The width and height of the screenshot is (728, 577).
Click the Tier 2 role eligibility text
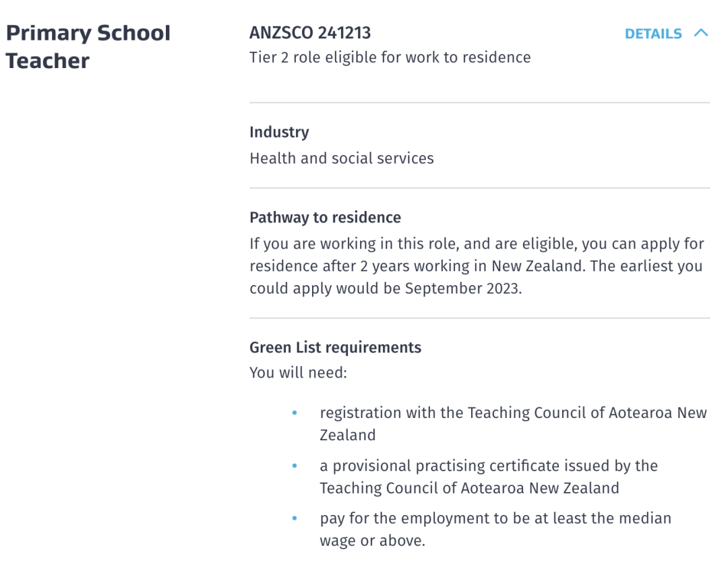click(390, 57)
